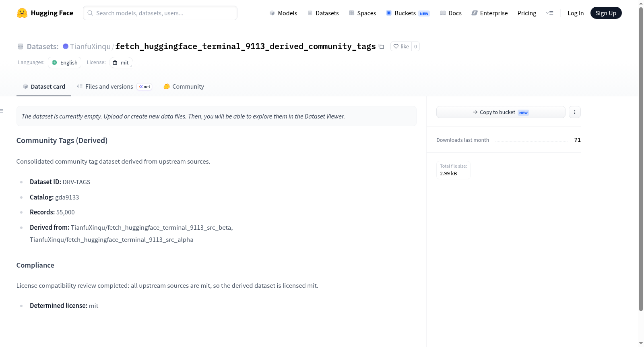The image size is (644, 347).
Task: Click the scrollbar down arrow
Action: [x=641, y=343]
